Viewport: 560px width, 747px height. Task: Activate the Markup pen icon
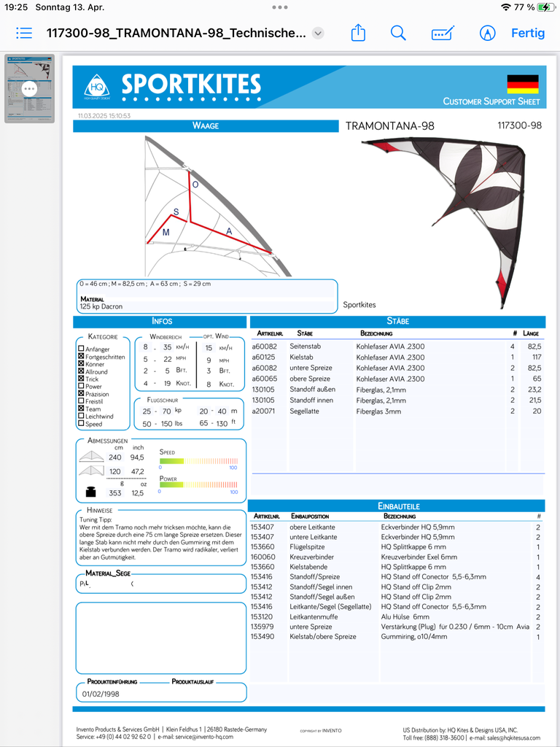click(x=487, y=33)
